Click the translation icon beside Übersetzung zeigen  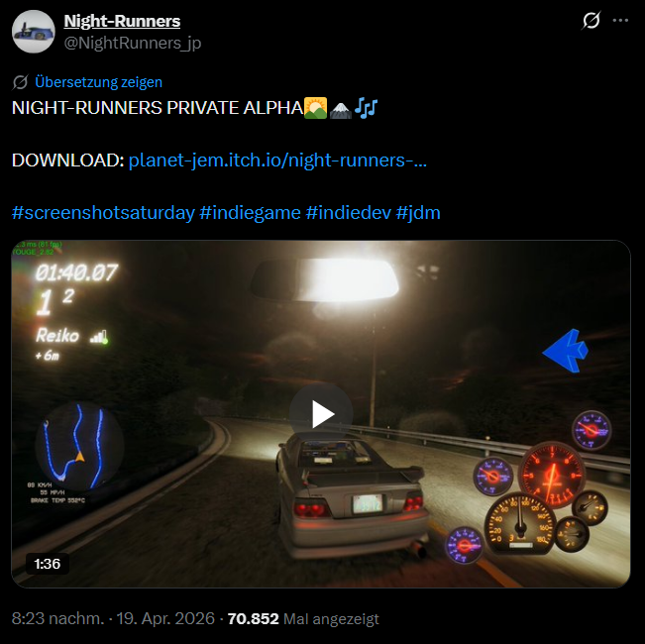pos(20,82)
